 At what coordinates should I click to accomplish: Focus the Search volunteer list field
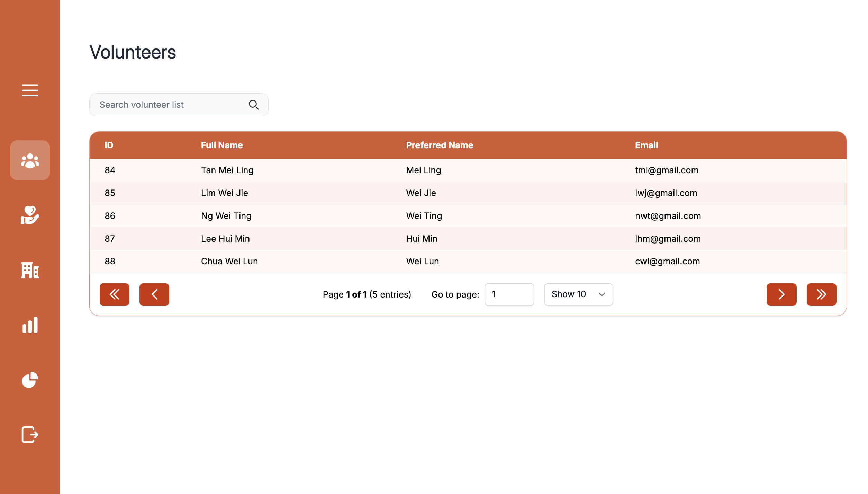point(170,105)
